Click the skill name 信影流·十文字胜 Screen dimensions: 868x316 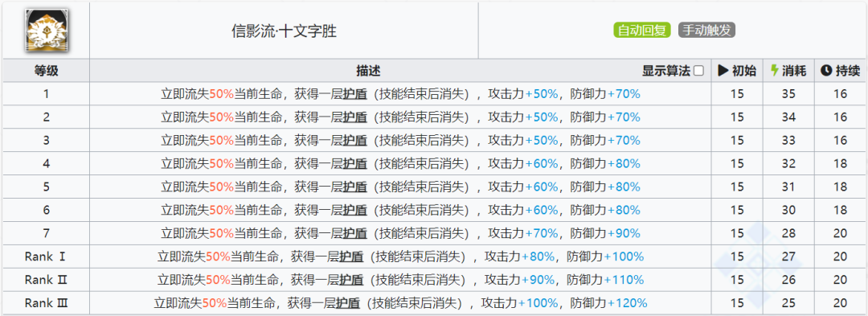(284, 31)
